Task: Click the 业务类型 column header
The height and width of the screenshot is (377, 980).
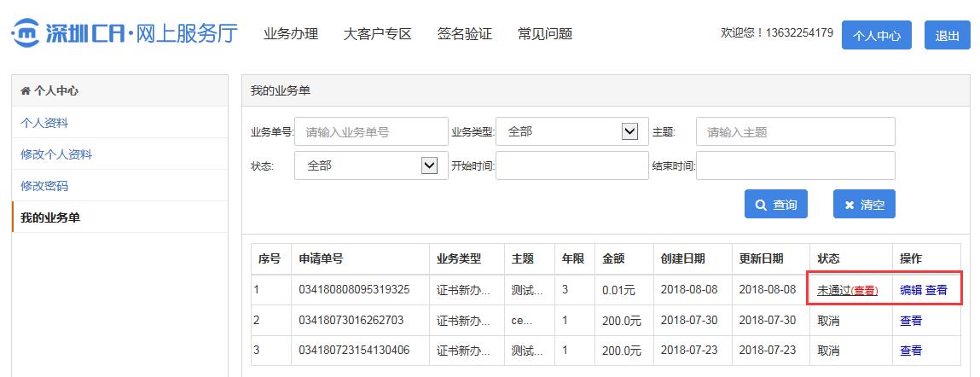Action: point(459,258)
